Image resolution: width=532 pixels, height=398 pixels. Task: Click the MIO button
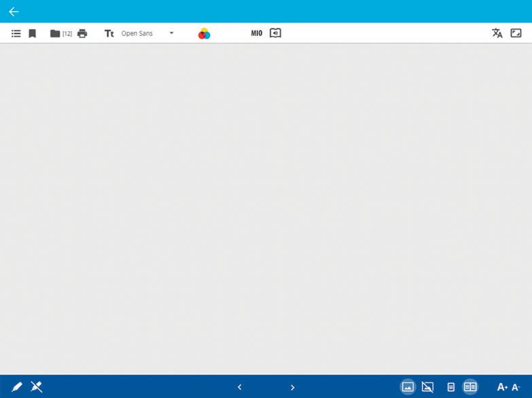coord(257,33)
